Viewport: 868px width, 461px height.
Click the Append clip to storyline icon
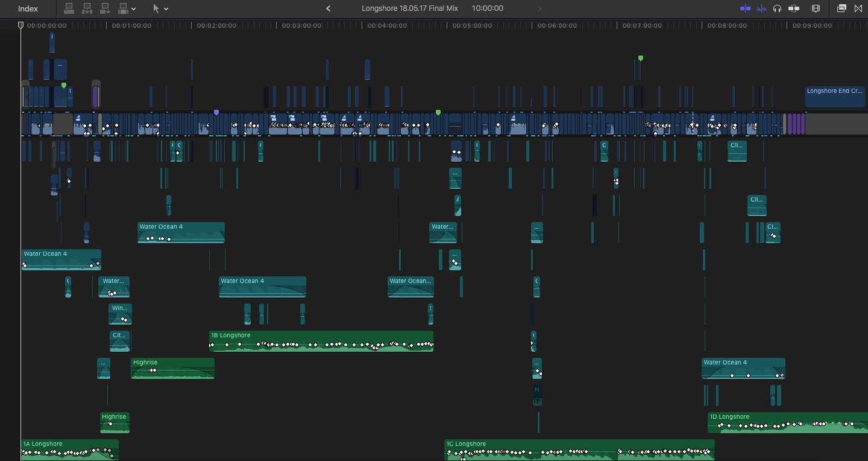pyautogui.click(x=105, y=8)
